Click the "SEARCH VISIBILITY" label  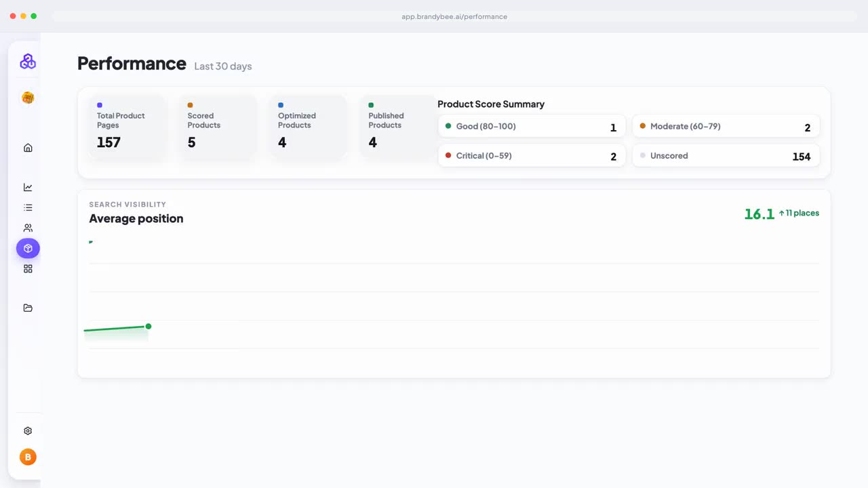tap(127, 205)
